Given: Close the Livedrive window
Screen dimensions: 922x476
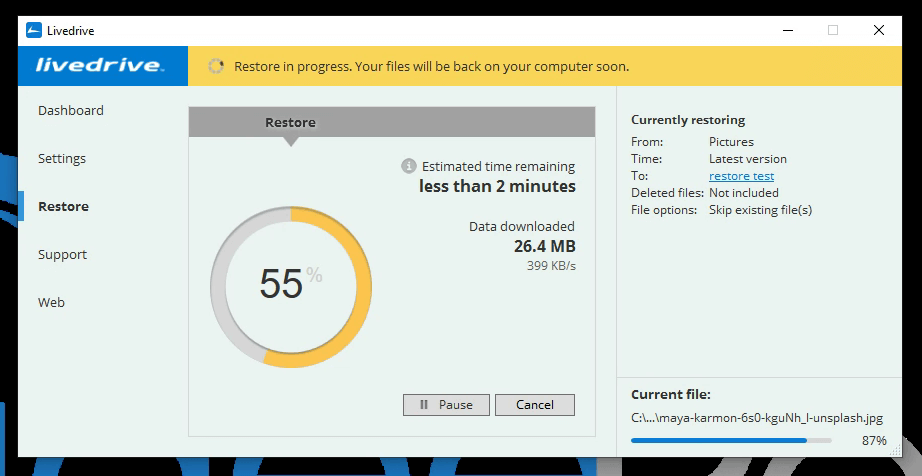Looking at the screenshot, I should point(879,30).
